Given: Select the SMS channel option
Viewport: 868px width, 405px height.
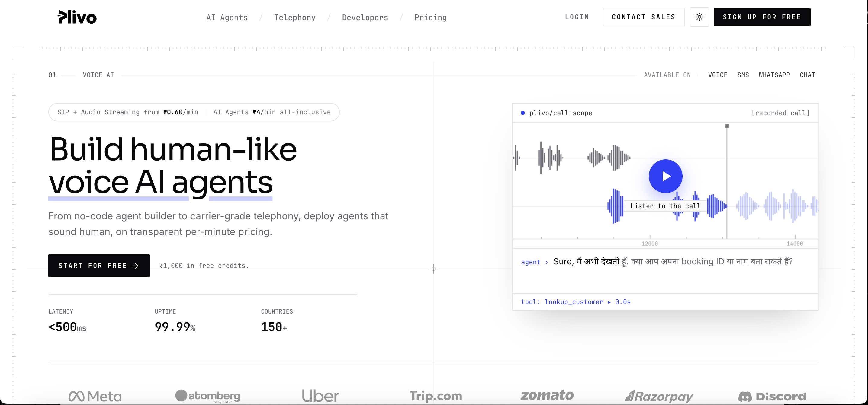Looking at the screenshot, I should [743, 75].
